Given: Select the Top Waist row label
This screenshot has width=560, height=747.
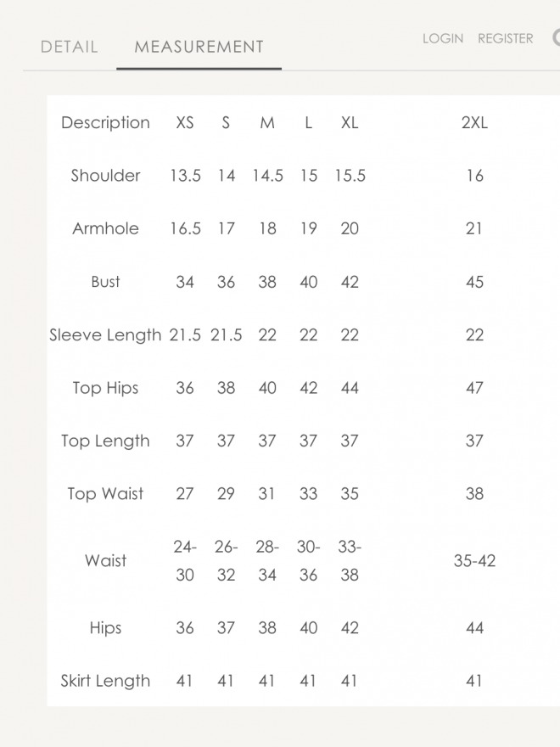Looking at the screenshot, I should 105,494.
